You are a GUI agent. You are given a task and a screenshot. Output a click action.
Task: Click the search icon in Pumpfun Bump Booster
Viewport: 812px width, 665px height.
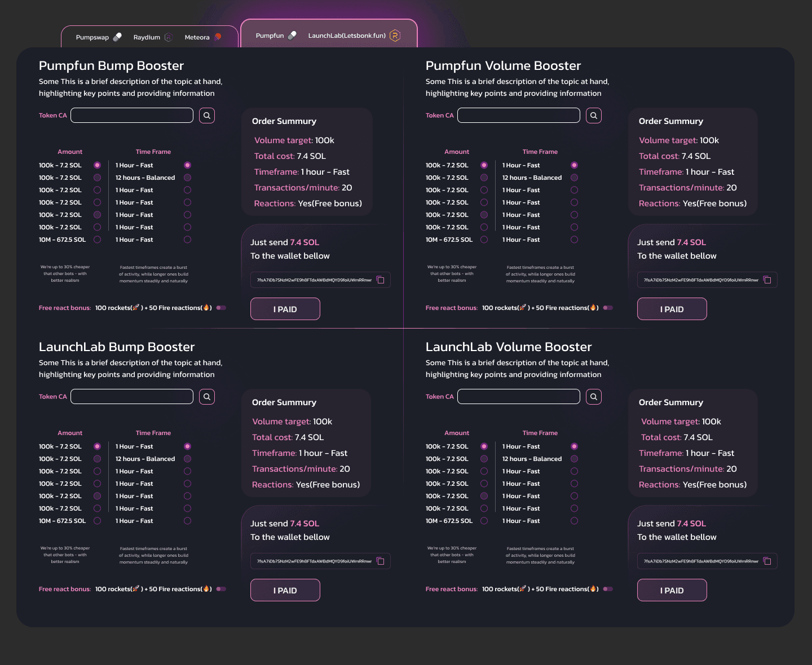207,116
